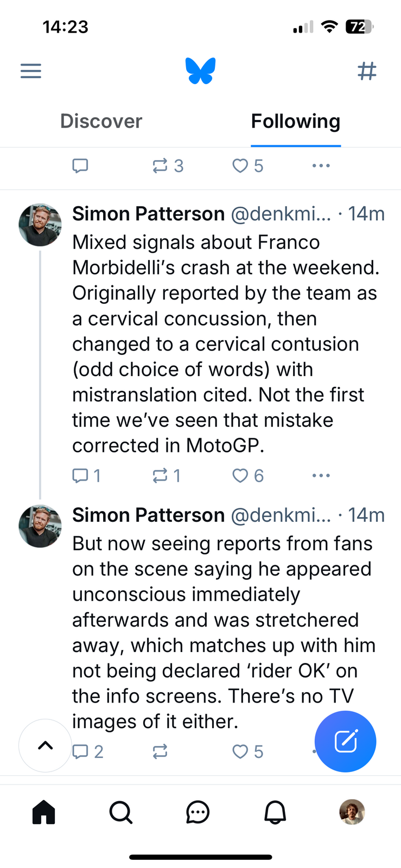Open Simon Patterson's profile name link
The height and width of the screenshot is (868, 401).
148,214
